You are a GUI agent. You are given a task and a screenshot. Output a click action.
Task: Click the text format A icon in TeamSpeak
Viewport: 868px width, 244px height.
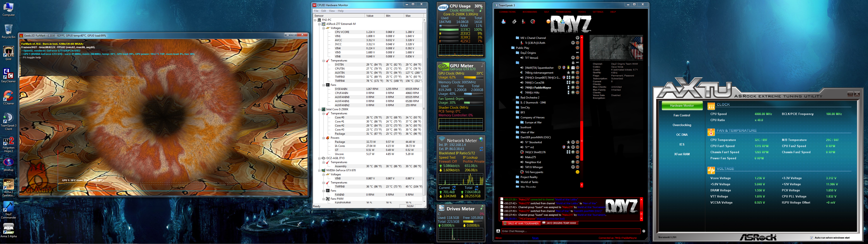coord(498,231)
